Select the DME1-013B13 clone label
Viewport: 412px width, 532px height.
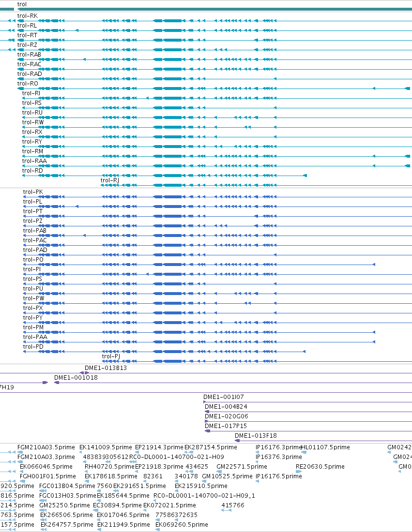point(106,368)
